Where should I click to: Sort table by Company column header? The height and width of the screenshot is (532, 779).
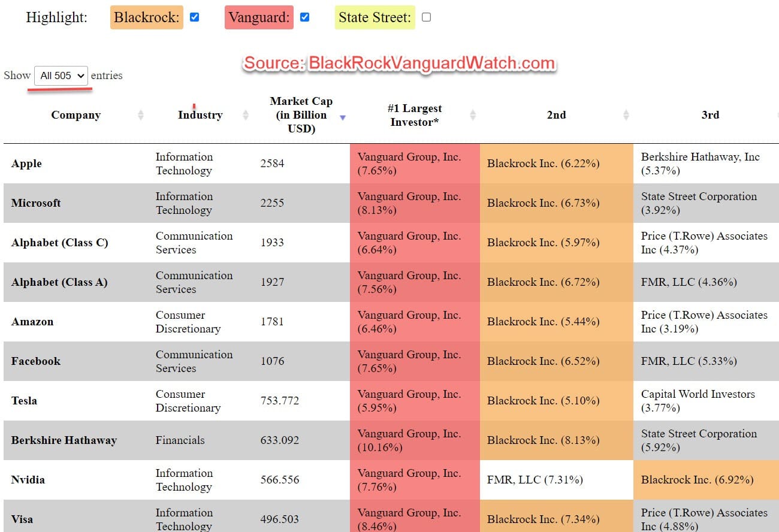(x=76, y=115)
